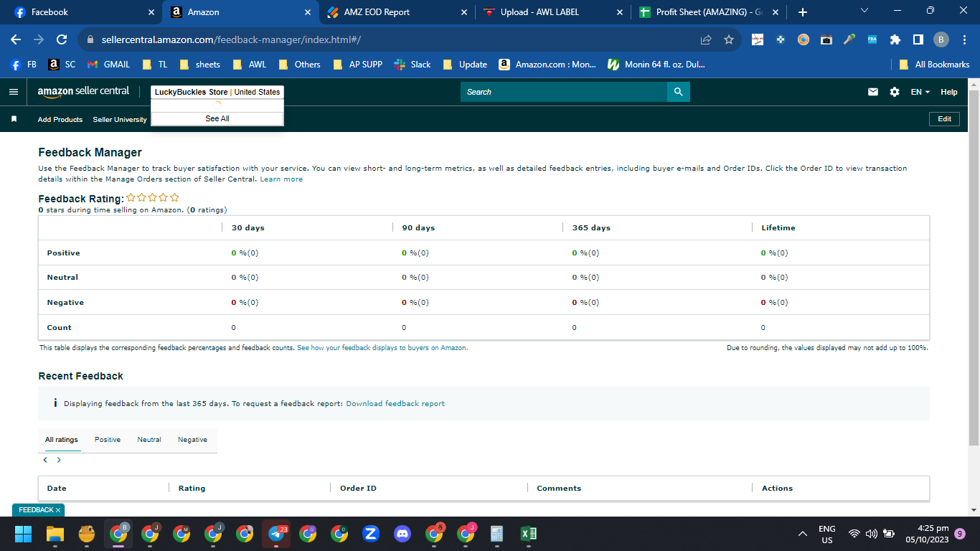
Task: Open Windows Start menu
Action: point(24,534)
